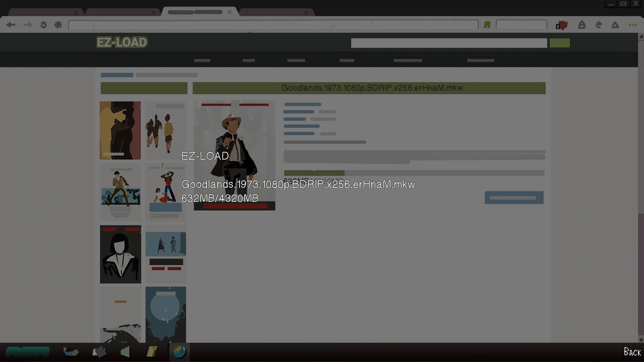644x362 pixels.
Task: Click the scrollbar down arrow
Action: [x=641, y=340]
